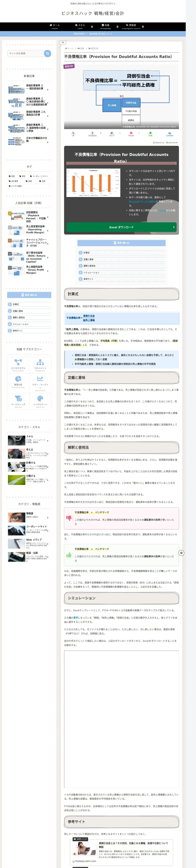Open sidebar contents item 定義と意味
196x868 pixels.
18,311
